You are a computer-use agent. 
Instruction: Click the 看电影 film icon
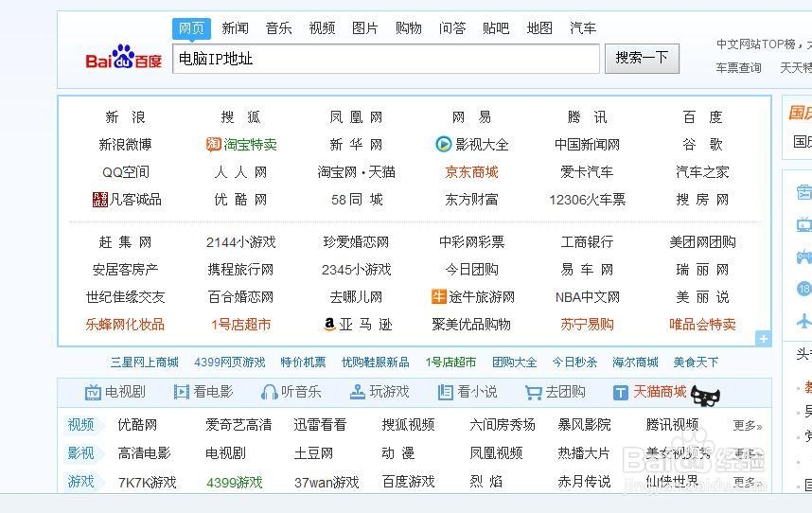(182, 392)
